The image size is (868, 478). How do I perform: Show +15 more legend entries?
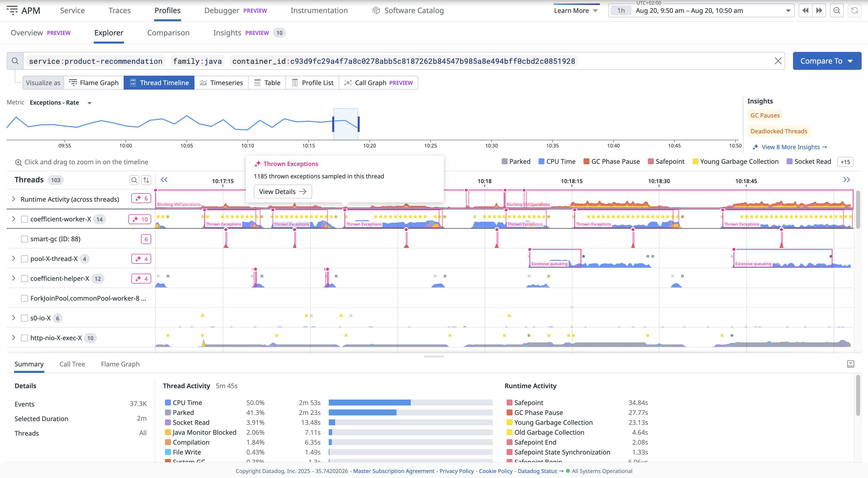click(x=845, y=162)
